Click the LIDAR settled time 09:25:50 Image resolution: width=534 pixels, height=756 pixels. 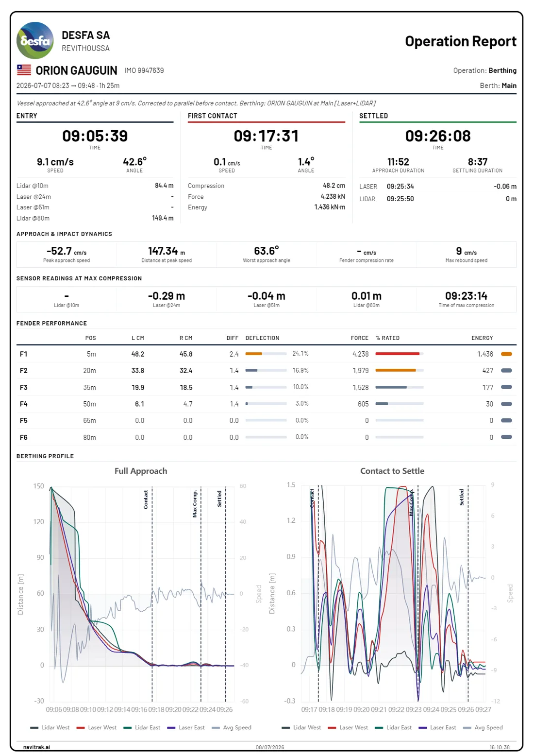pyautogui.click(x=400, y=199)
